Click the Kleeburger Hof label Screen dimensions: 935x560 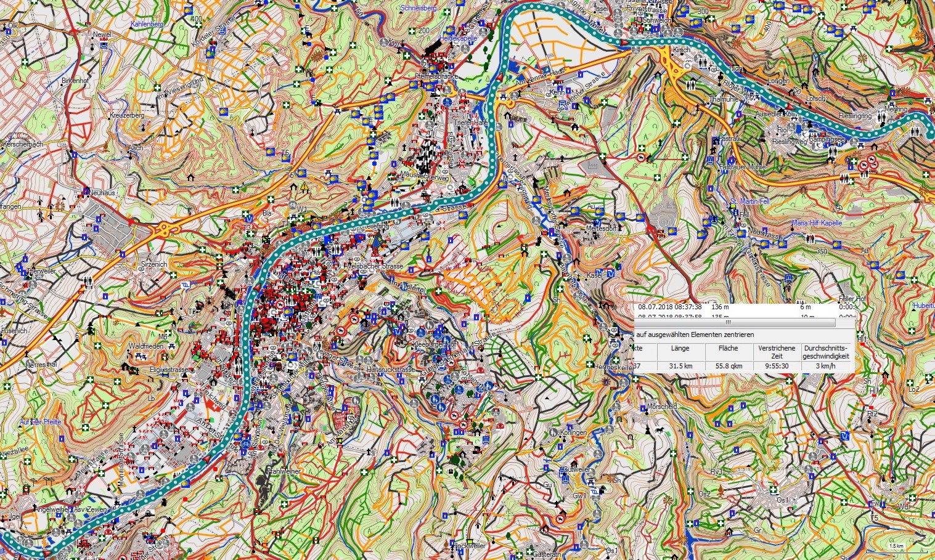click(435, 344)
